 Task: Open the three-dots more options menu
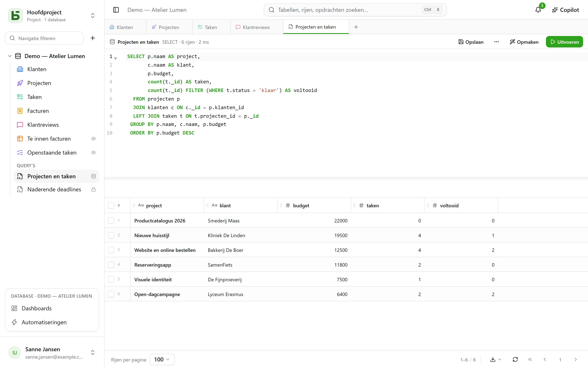click(496, 42)
